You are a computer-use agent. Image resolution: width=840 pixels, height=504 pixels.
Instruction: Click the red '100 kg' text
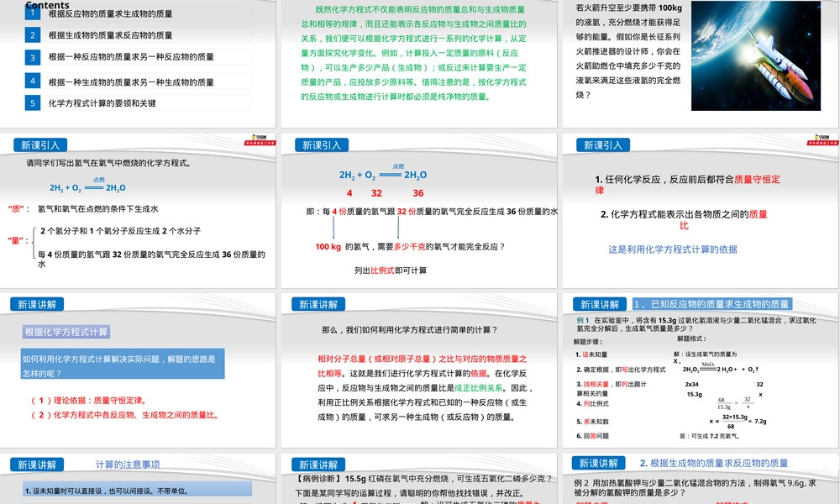point(328,247)
